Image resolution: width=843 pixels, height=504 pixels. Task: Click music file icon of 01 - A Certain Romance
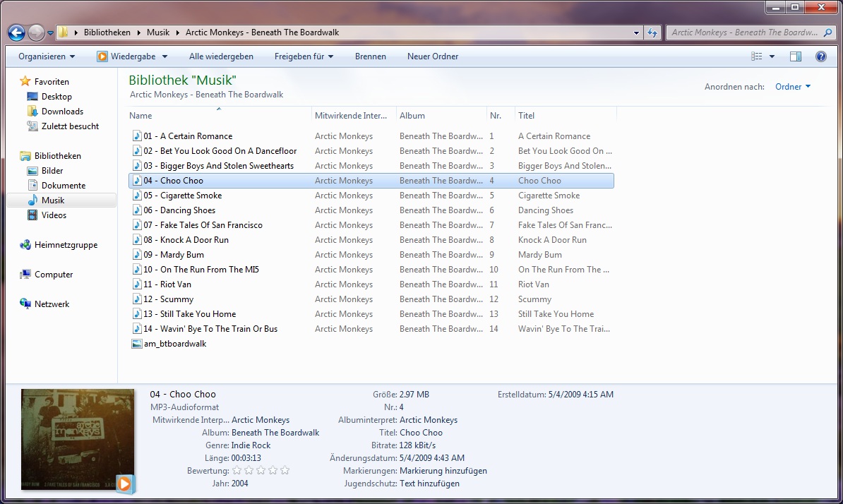click(x=136, y=136)
